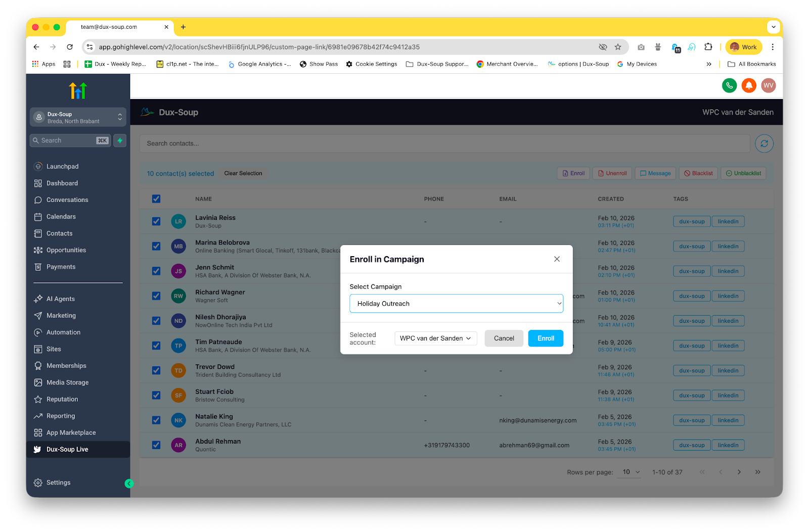Open the Dux-Soup location switcher

click(x=78, y=117)
